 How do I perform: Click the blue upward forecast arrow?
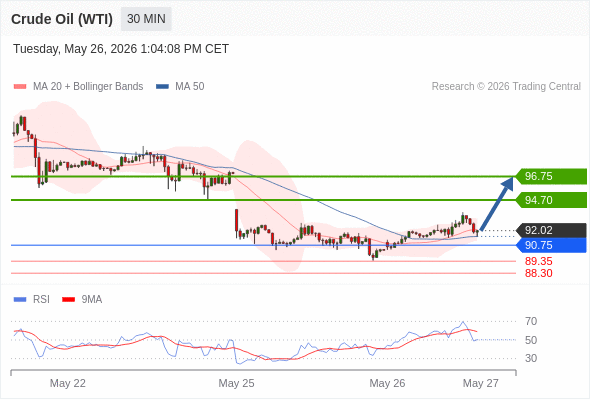click(497, 203)
